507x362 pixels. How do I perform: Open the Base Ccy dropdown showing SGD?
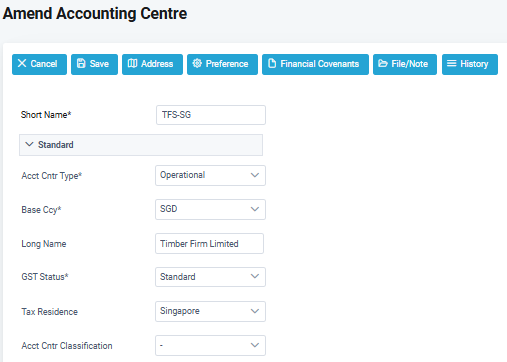coord(210,209)
